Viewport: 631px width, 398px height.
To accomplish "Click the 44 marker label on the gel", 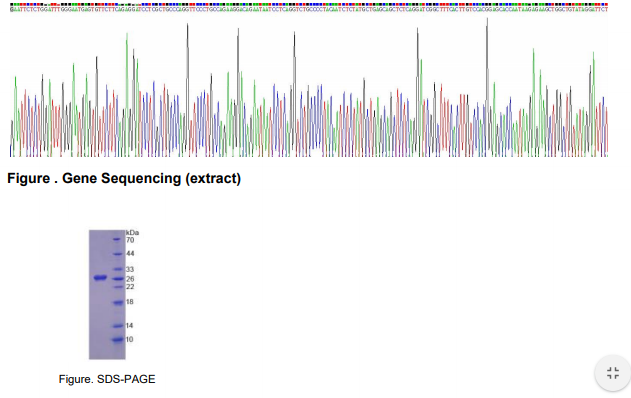I will (x=130, y=254).
